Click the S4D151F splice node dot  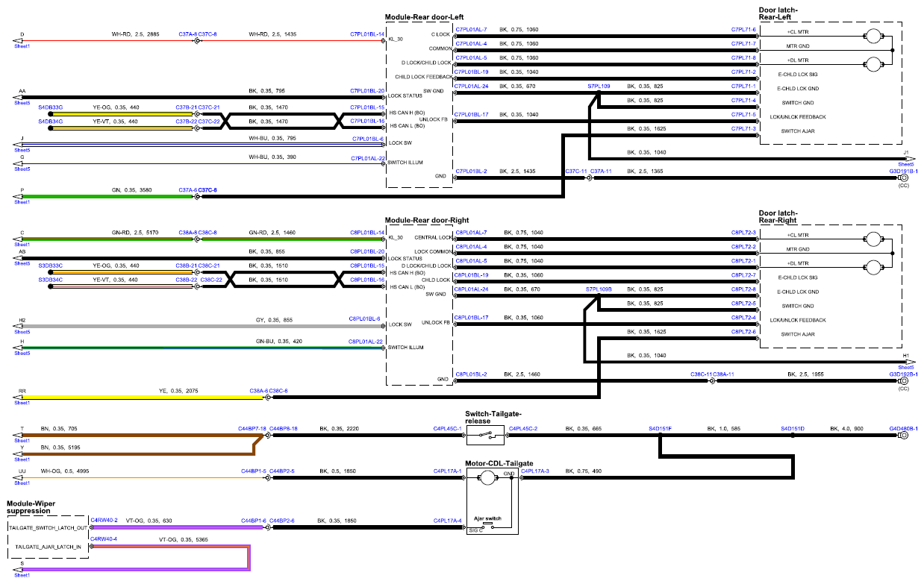tap(660, 435)
